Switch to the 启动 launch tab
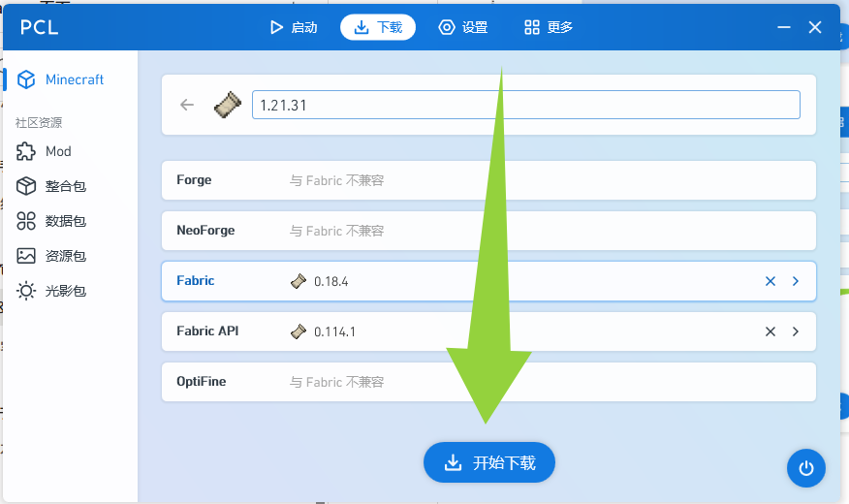The image size is (849, 504). point(294,27)
